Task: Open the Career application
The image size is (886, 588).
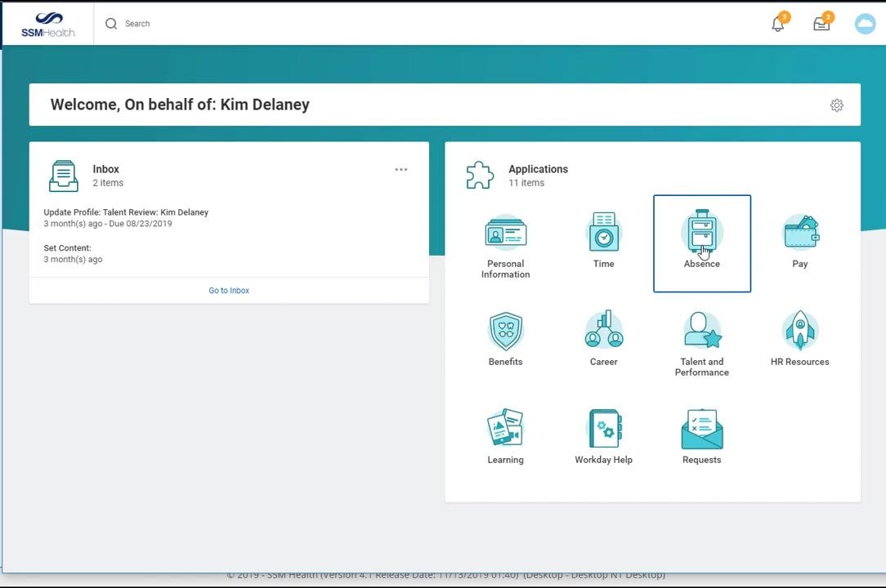Action: 603,339
